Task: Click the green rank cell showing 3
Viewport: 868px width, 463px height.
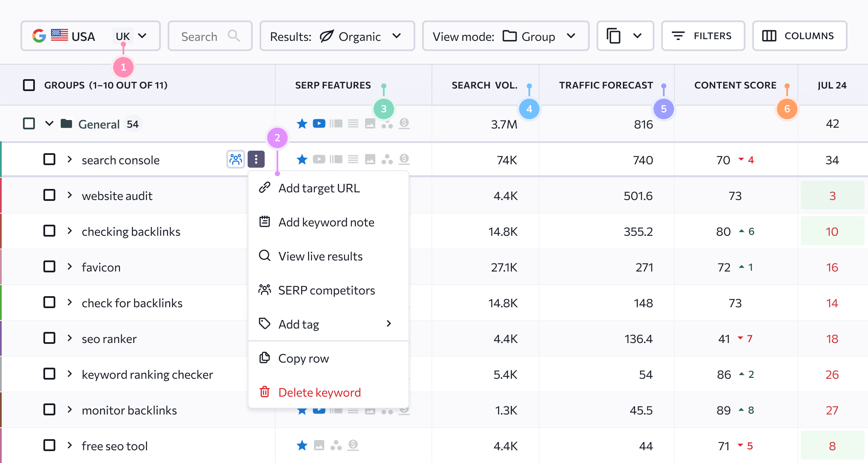Action: 832,195
